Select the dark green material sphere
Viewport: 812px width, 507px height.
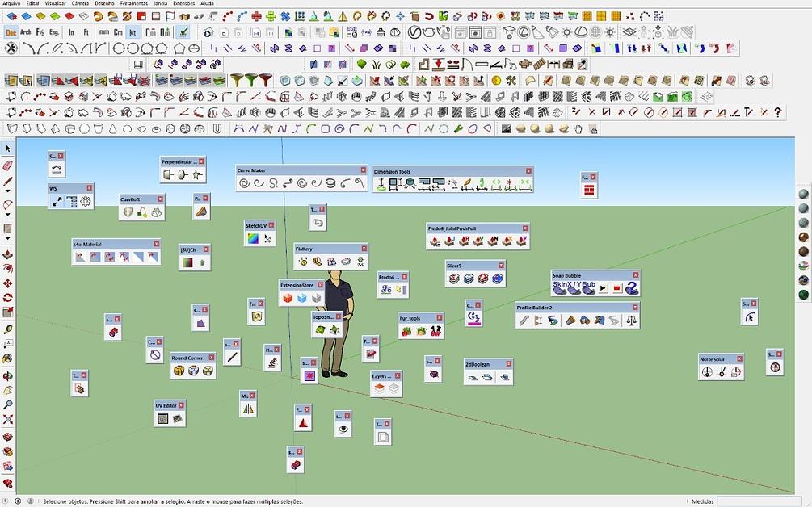pyautogui.click(x=803, y=295)
